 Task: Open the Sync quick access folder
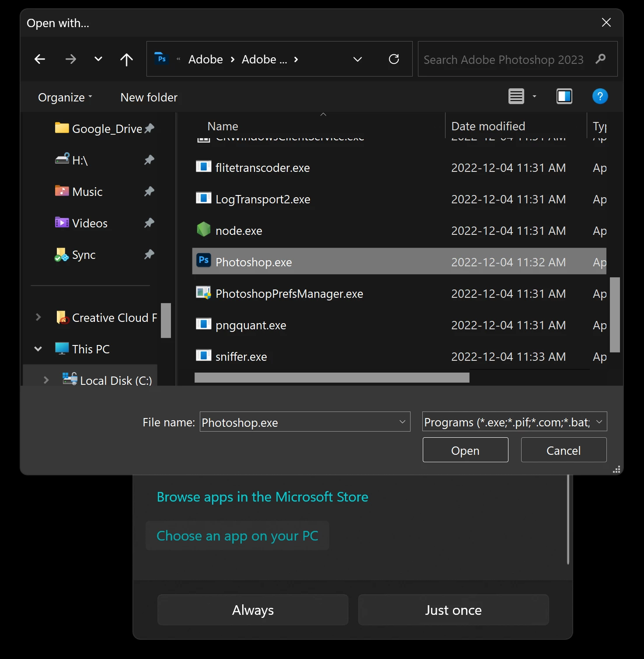pyautogui.click(x=75, y=255)
